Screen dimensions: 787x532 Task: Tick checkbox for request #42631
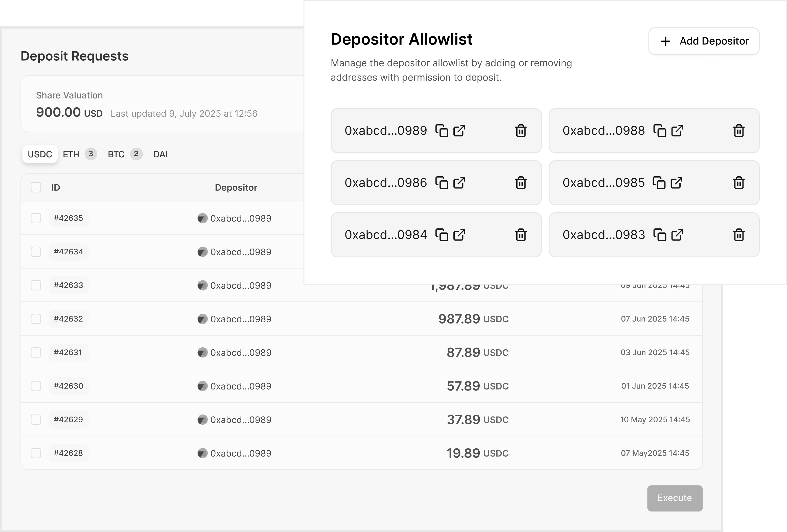[36, 352]
